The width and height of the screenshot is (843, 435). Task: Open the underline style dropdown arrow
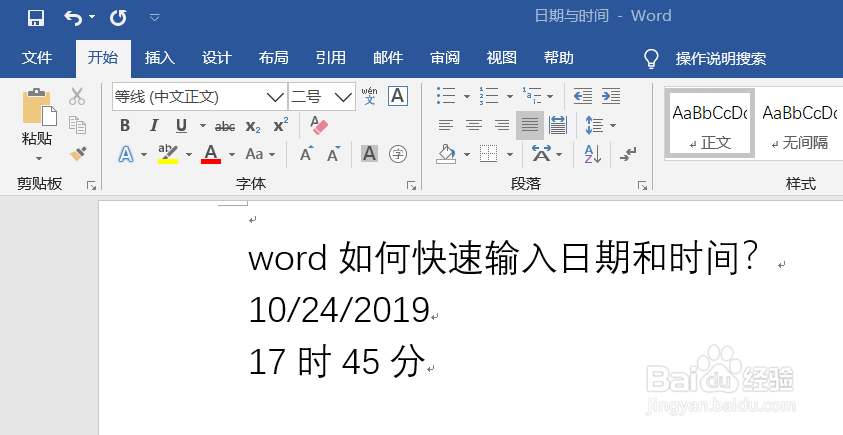(203, 126)
